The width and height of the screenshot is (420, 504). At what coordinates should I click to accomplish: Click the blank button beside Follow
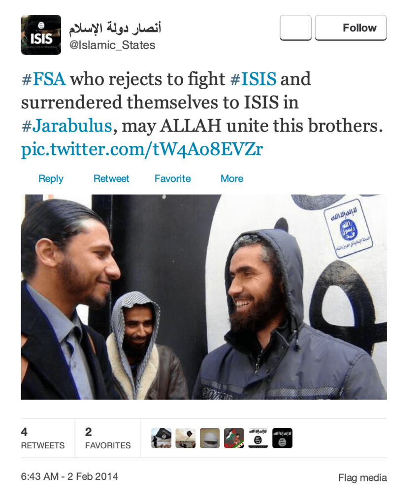[295, 28]
